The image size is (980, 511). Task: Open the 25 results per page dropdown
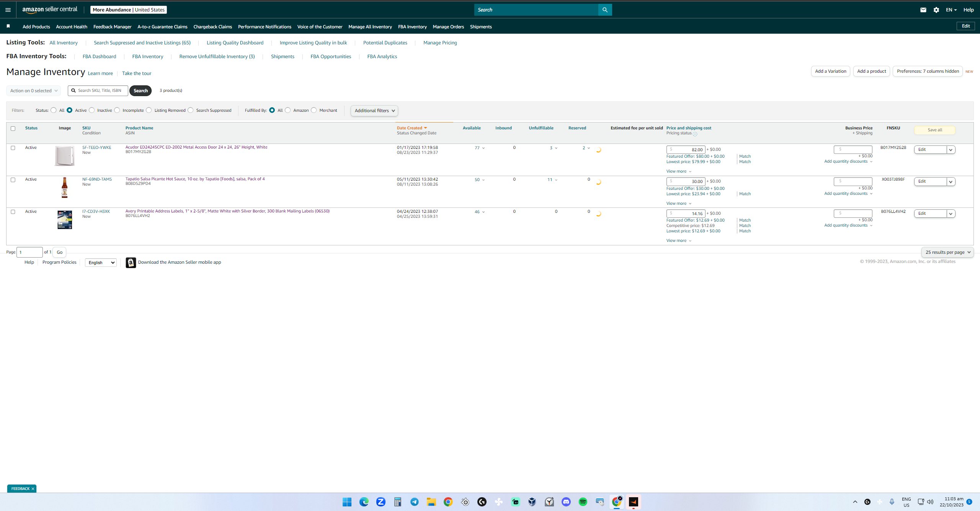coord(948,252)
